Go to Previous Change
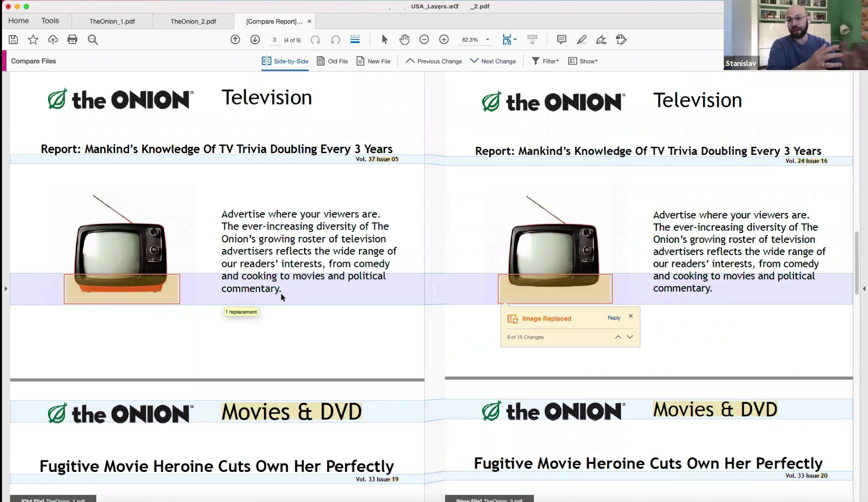The width and height of the screenshot is (868, 502). pyautogui.click(x=433, y=61)
